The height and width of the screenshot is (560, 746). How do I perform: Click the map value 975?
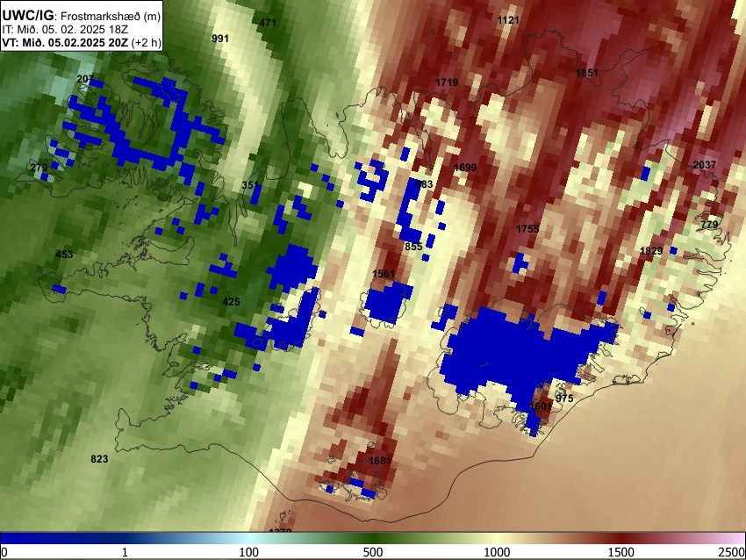click(x=564, y=398)
